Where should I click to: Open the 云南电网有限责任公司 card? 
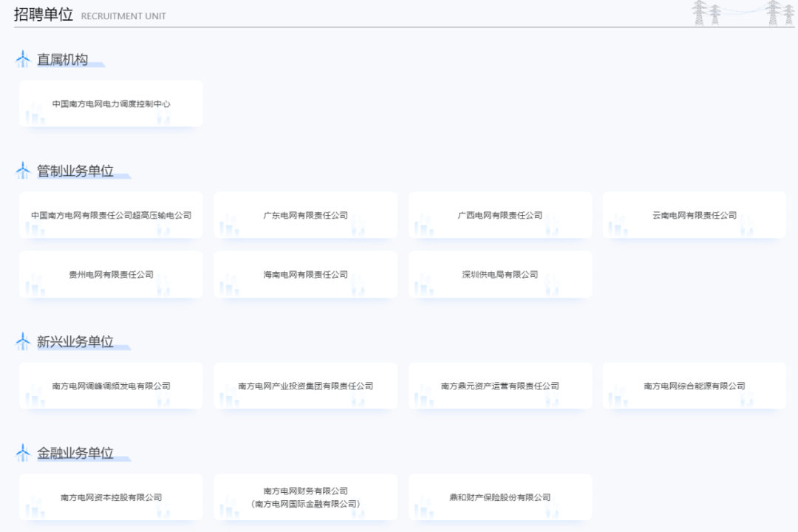click(x=694, y=215)
